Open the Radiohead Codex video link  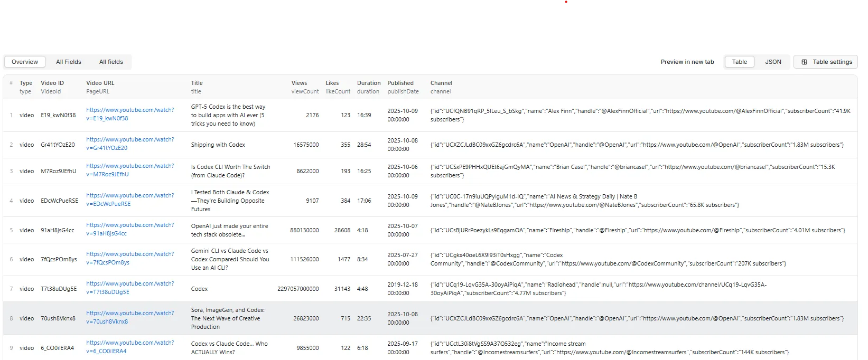(130, 288)
